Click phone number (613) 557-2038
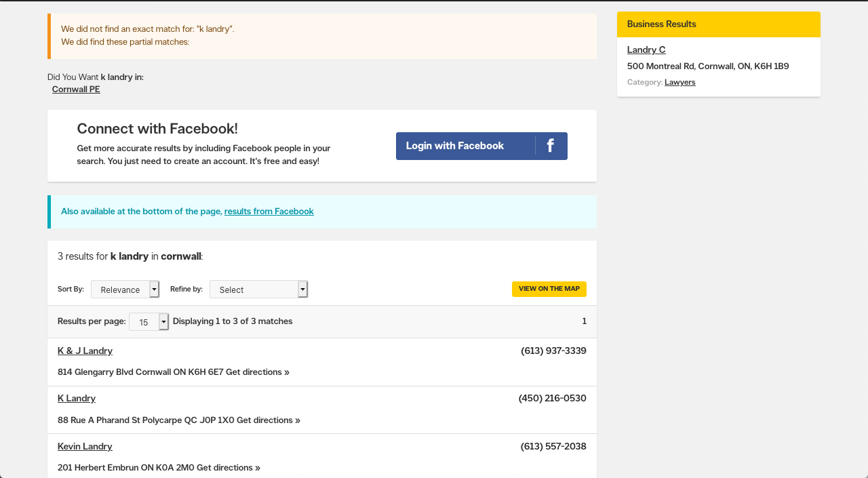This screenshot has height=478, width=868. 553,447
